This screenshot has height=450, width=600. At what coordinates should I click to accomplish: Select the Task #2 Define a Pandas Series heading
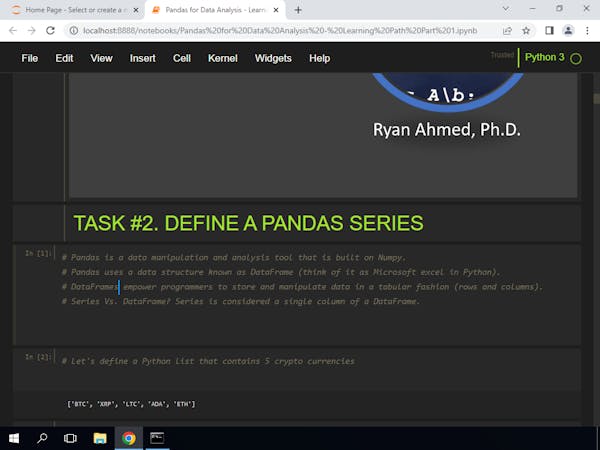(248, 223)
